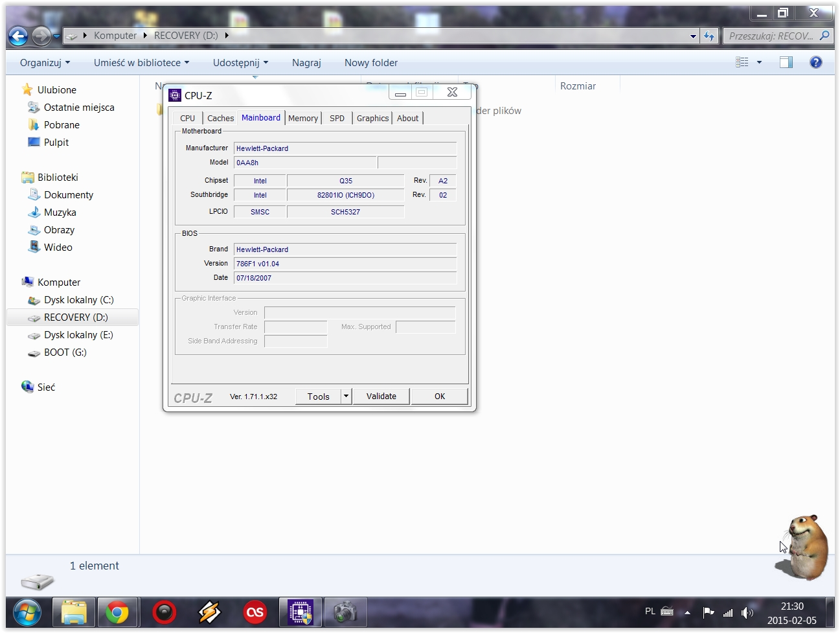Select Biblioteki in the navigation pane

click(x=58, y=178)
